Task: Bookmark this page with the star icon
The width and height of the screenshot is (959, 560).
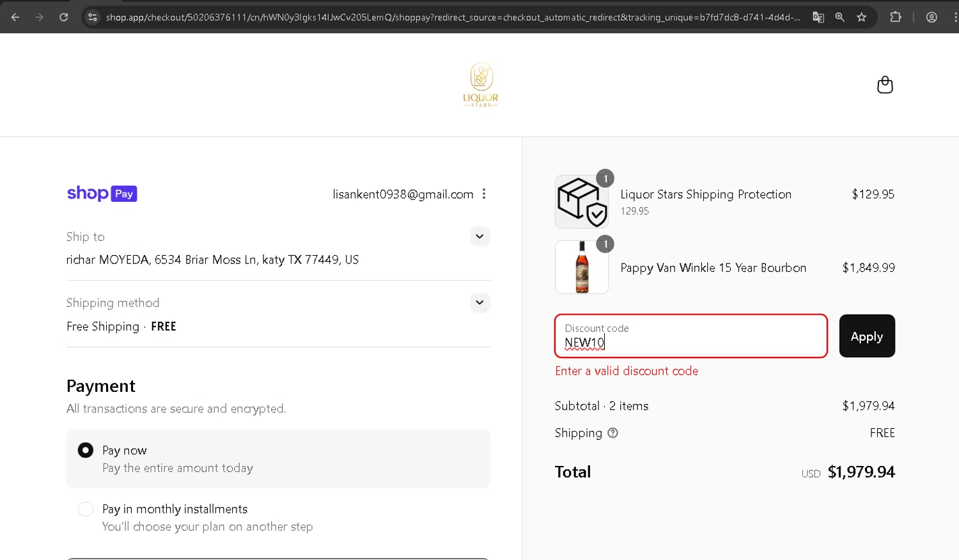Action: point(861,17)
